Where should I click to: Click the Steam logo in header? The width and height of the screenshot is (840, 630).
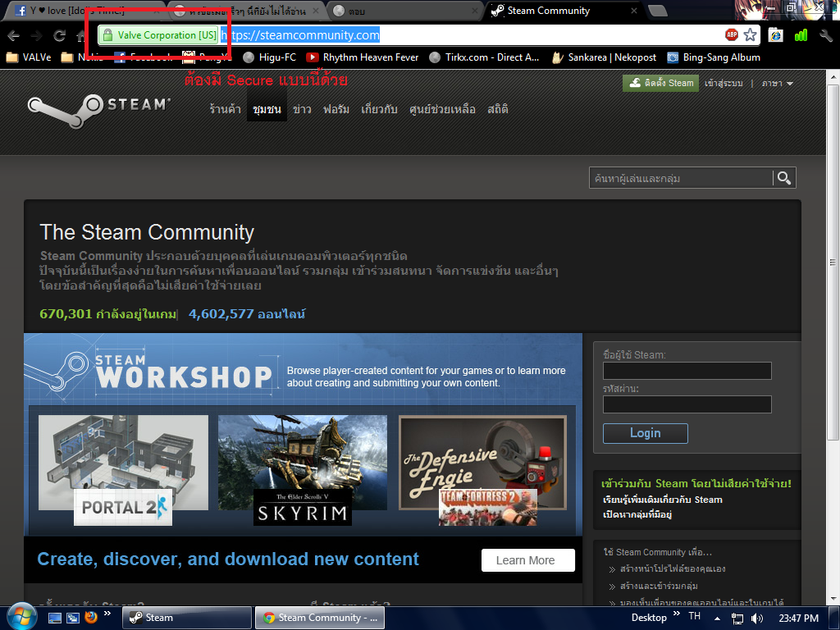click(99, 110)
